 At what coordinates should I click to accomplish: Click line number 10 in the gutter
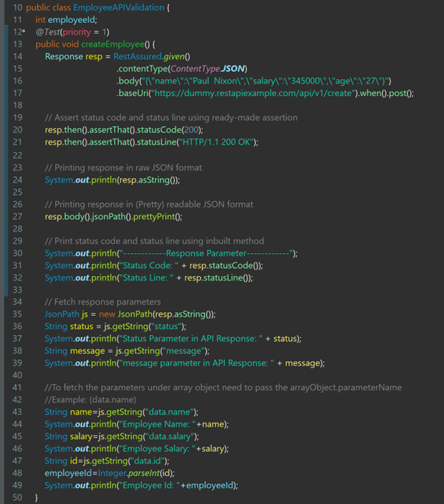pyautogui.click(x=18, y=7)
